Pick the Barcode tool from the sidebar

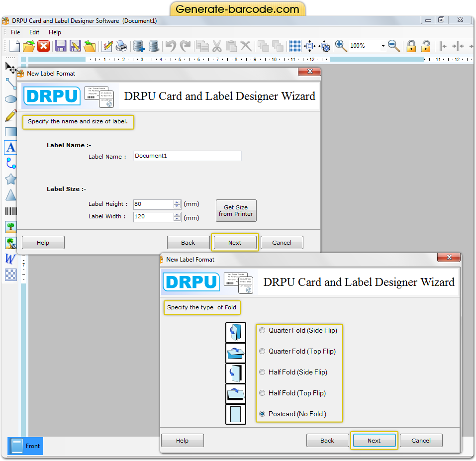point(11,211)
